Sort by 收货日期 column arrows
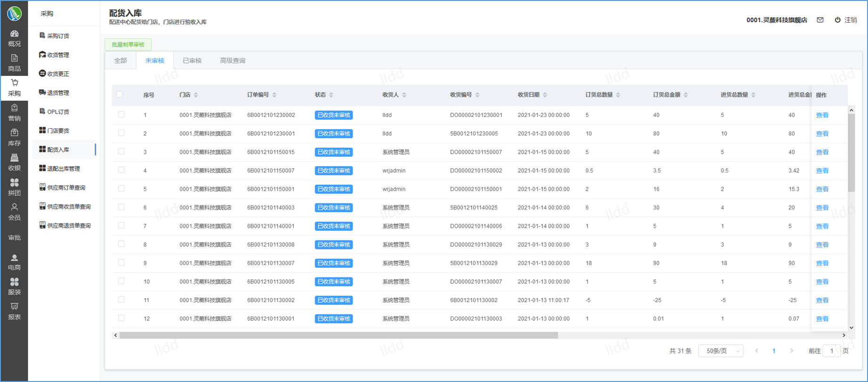 (545, 95)
